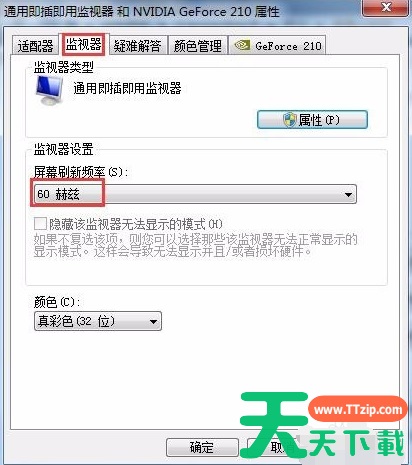Click the green 天 watermark logo

[273, 425]
